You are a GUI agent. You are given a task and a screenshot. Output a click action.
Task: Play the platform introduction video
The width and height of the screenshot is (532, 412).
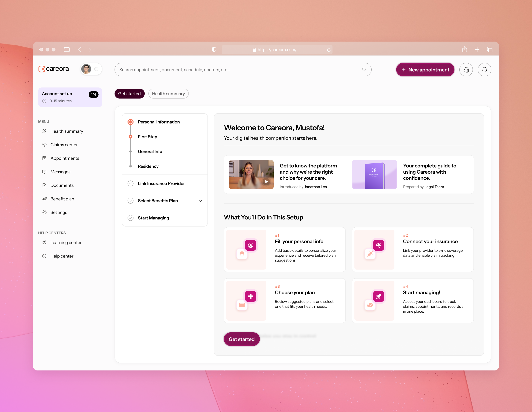point(266,182)
